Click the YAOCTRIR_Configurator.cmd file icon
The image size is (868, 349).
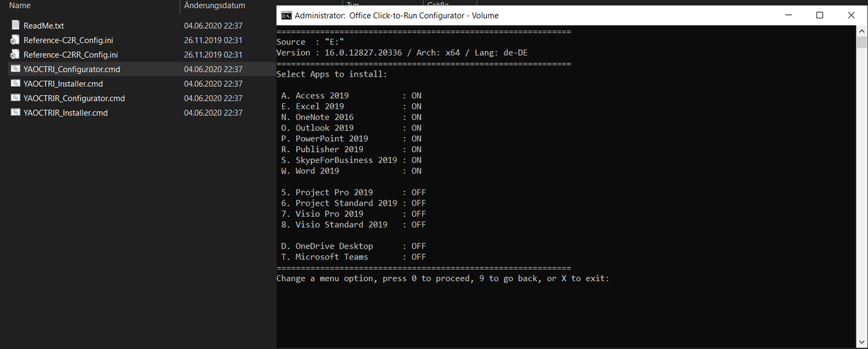point(16,98)
